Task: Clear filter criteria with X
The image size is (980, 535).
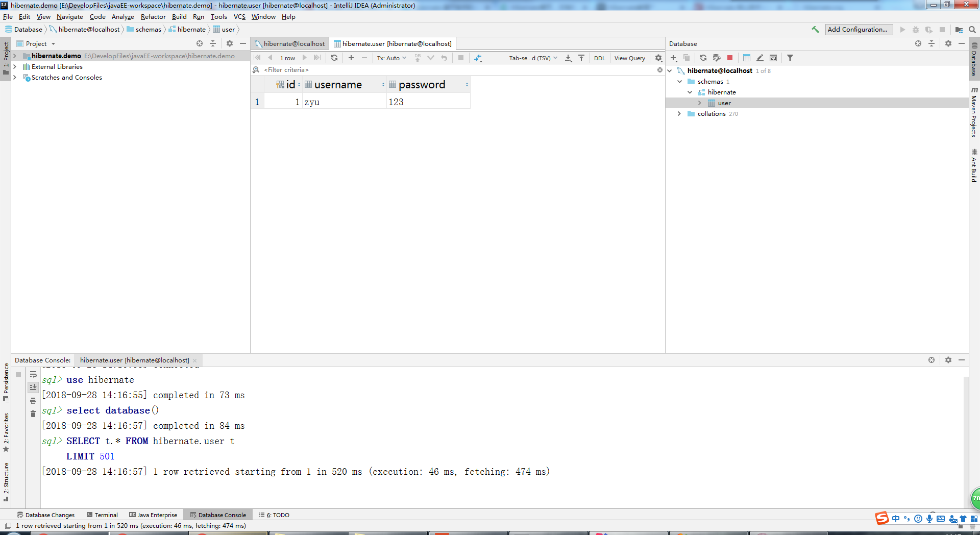Action: [x=660, y=70]
